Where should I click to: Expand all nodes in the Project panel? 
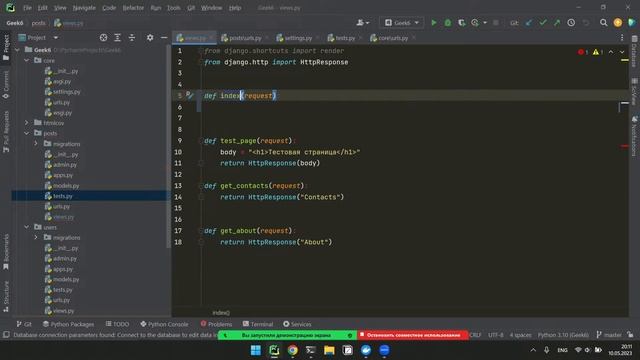point(118,38)
